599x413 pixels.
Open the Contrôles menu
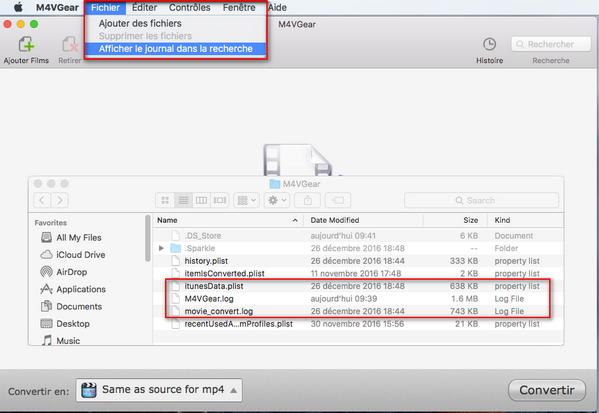tap(189, 7)
